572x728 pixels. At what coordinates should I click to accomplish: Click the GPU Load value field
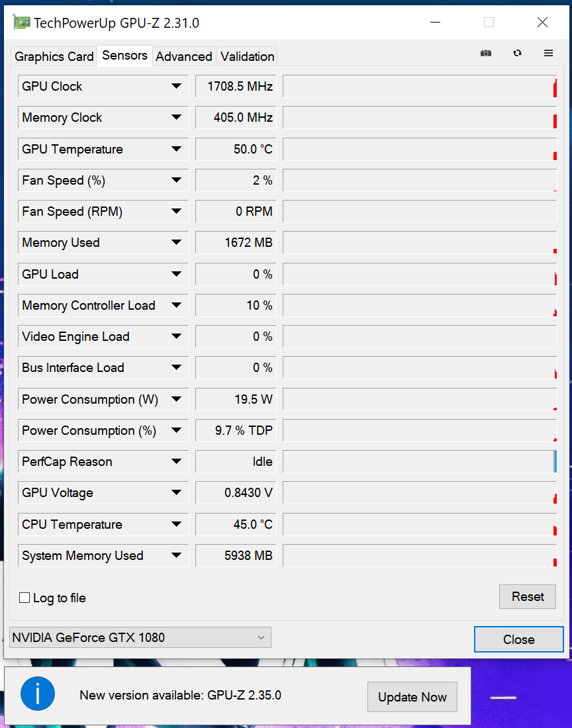tap(235, 275)
